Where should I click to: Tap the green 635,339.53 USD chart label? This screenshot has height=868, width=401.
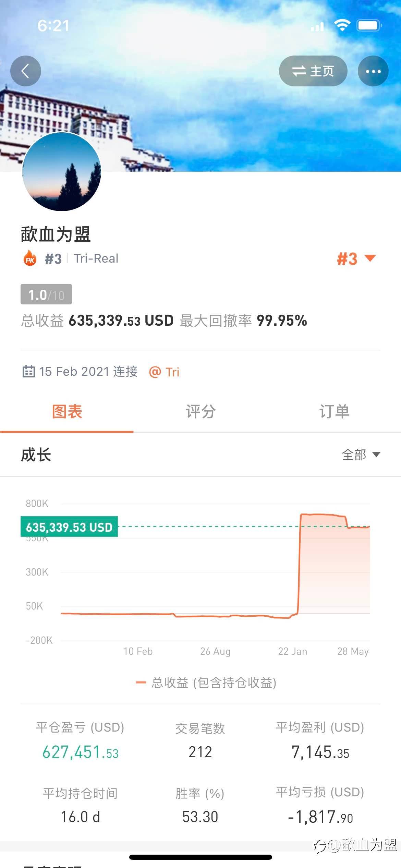point(69,527)
